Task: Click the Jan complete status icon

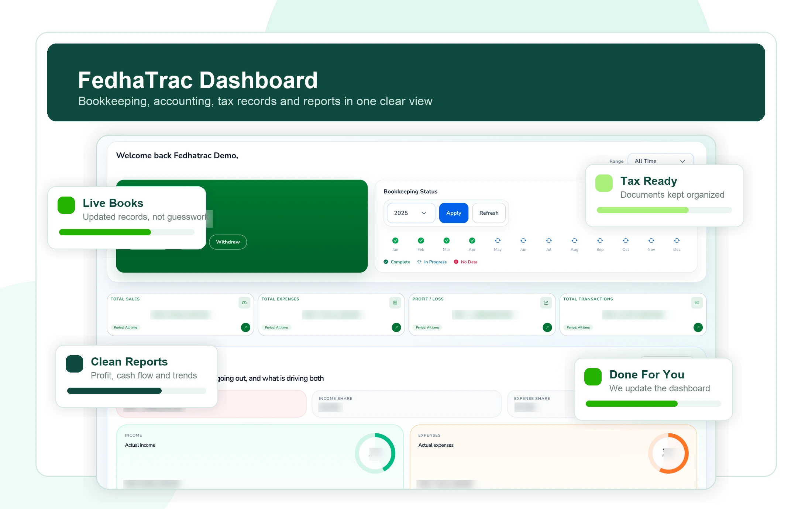Action: pos(395,240)
